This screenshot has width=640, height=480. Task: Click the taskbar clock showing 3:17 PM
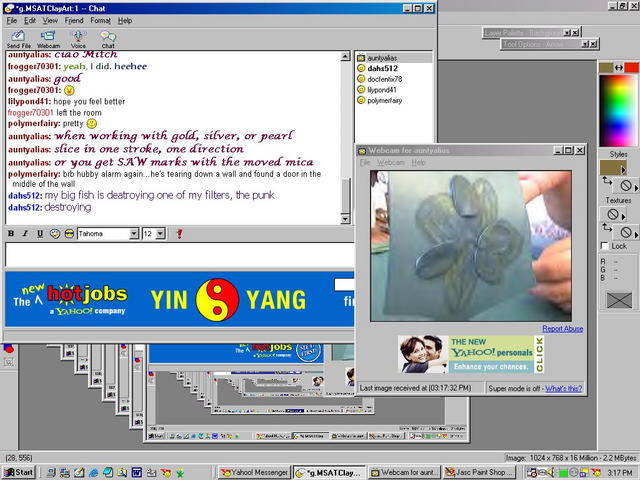coord(619,472)
